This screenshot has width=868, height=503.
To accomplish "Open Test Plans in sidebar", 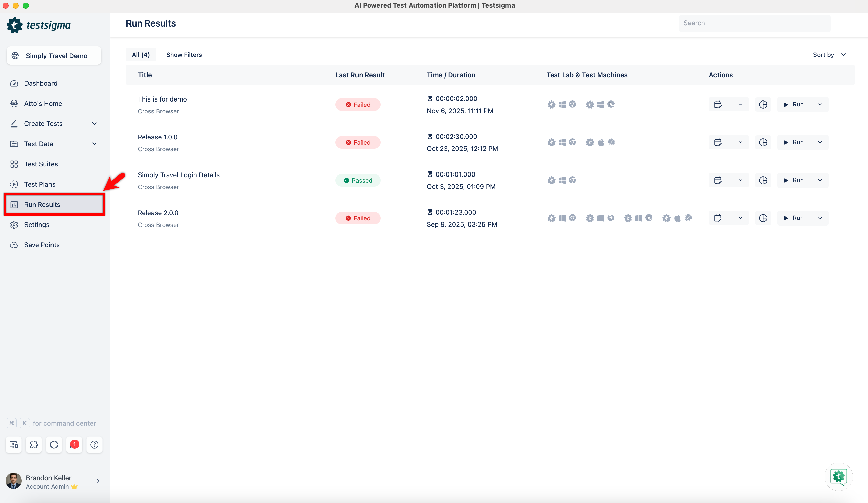I will click(40, 184).
